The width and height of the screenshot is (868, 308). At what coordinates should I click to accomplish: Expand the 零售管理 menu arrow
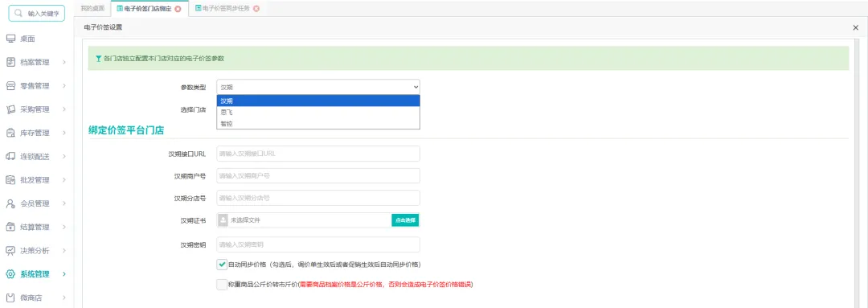[64, 86]
